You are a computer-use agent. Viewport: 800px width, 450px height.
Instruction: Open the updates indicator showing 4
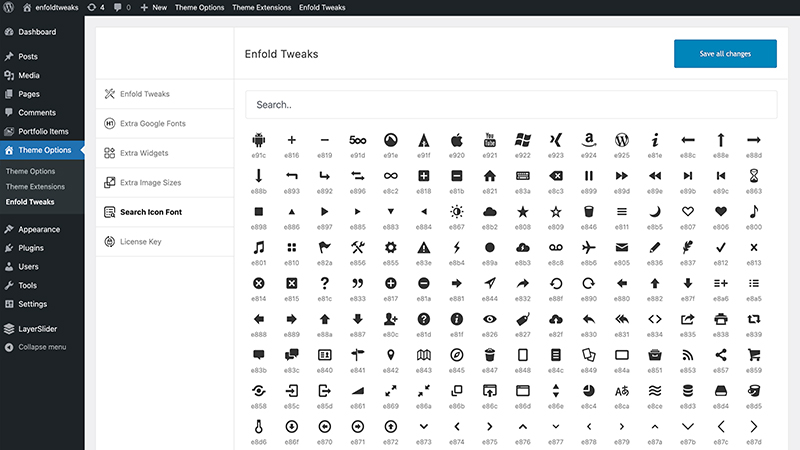[x=96, y=8]
